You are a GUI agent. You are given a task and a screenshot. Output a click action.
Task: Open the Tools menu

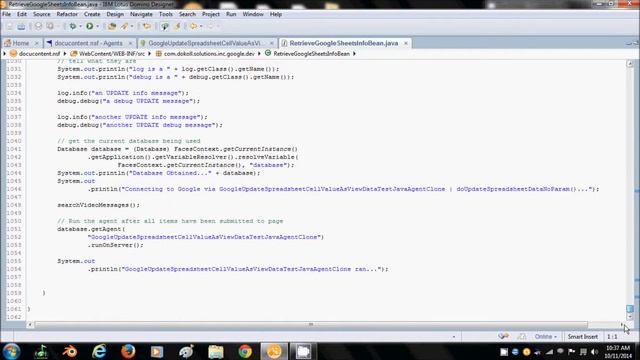point(166,14)
